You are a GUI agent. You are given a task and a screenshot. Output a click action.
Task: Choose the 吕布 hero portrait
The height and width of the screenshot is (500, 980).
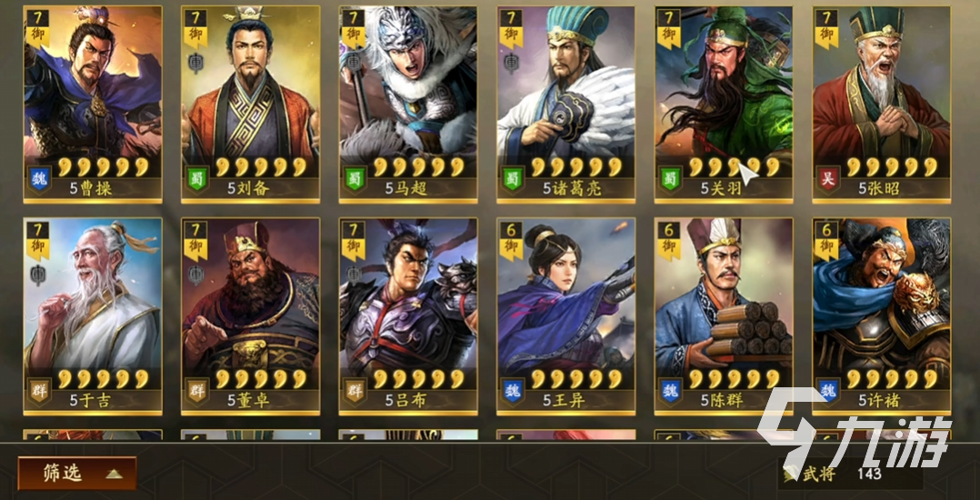(408, 316)
